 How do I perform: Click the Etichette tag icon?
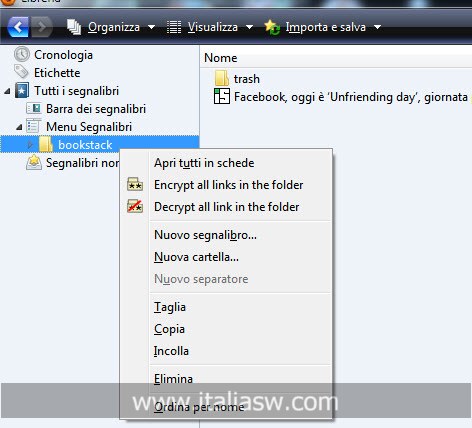[21, 72]
